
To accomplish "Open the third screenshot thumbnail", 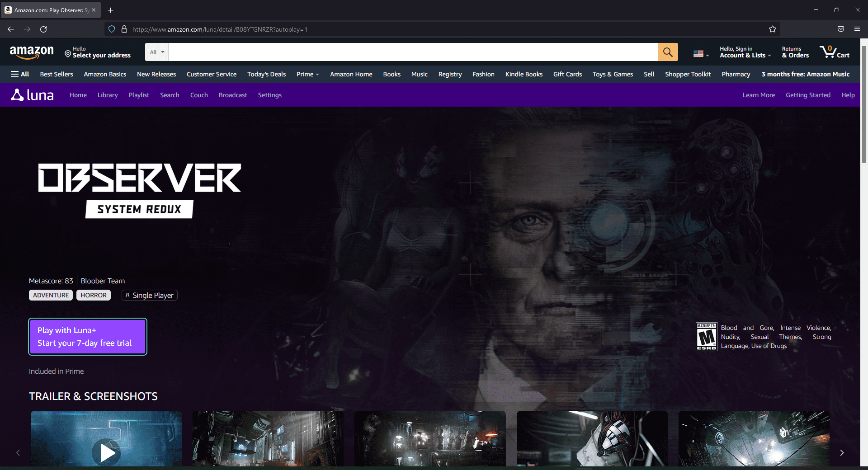I will (430, 438).
